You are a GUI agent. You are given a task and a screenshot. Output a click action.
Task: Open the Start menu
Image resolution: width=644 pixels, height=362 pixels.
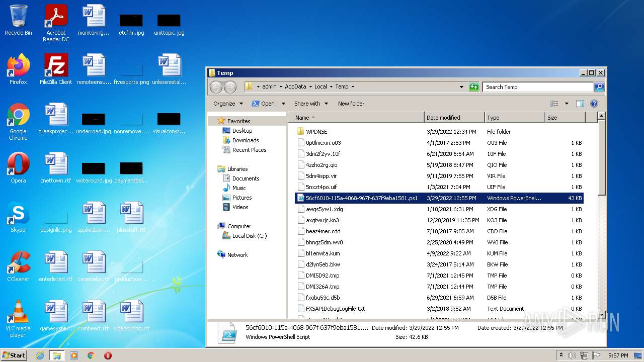tap(14, 355)
